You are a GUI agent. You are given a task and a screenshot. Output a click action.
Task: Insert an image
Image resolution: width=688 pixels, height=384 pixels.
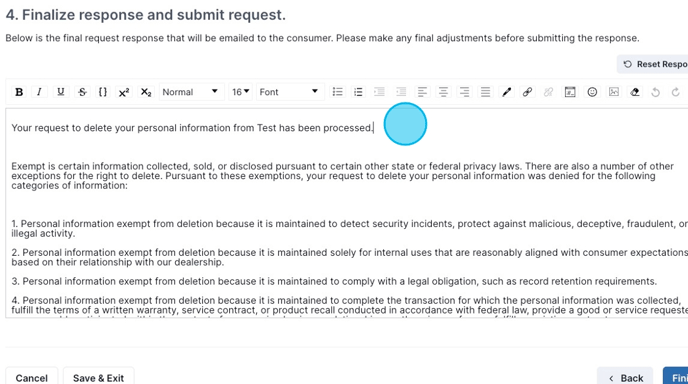tap(613, 92)
